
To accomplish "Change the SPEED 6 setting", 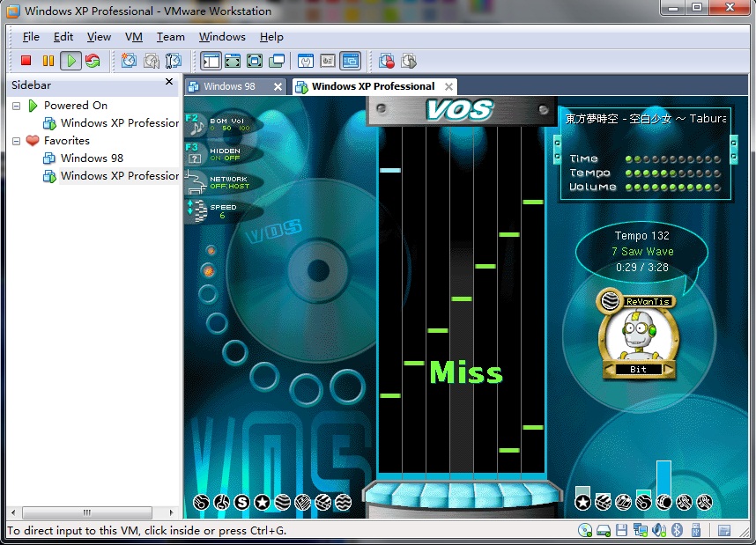I will 224,211.
